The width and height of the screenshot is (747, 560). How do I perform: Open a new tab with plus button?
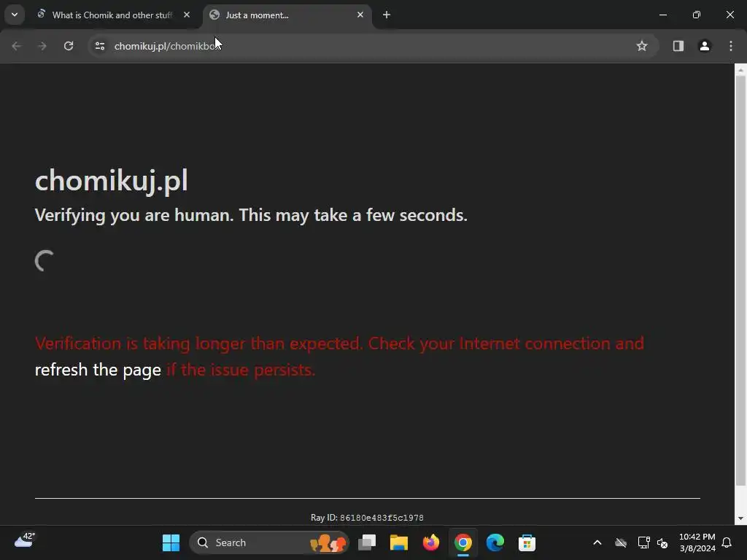pos(387,15)
